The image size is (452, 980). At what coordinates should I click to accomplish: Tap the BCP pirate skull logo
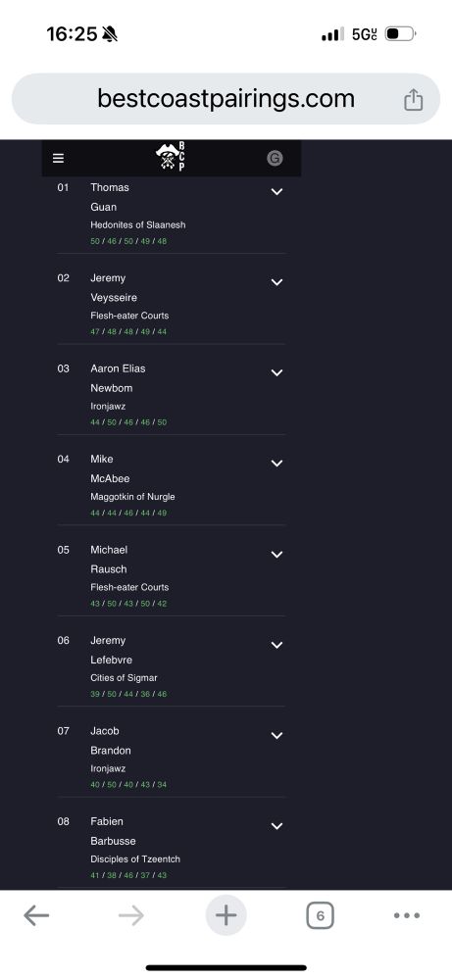click(170, 157)
